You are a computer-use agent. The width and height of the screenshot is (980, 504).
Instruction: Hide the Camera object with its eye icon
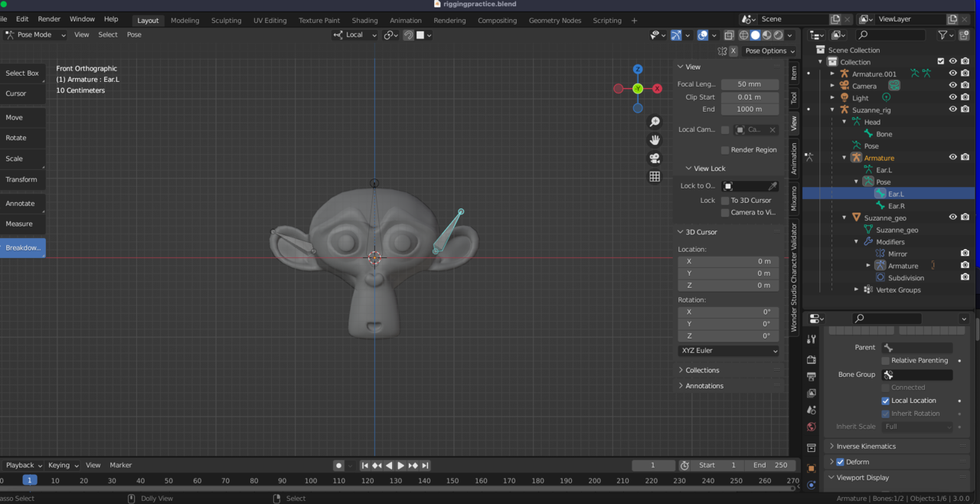coord(953,86)
